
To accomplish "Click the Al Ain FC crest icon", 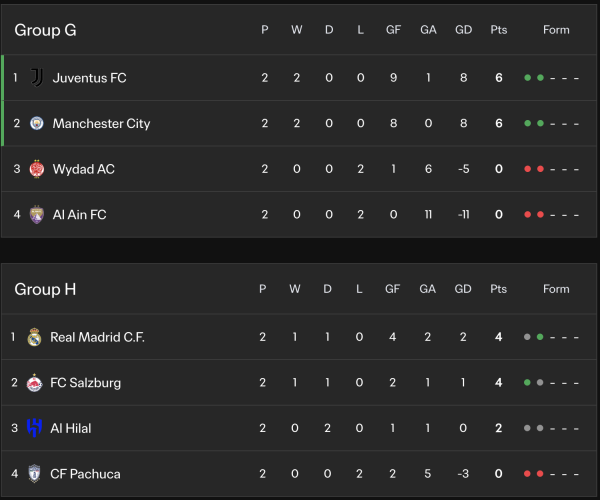I will [37, 214].
